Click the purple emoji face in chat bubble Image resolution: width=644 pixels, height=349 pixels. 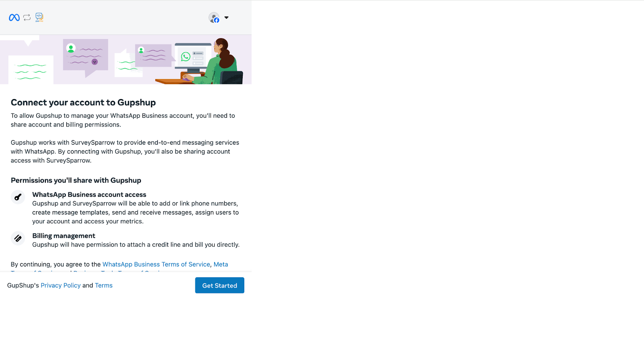[x=95, y=62]
